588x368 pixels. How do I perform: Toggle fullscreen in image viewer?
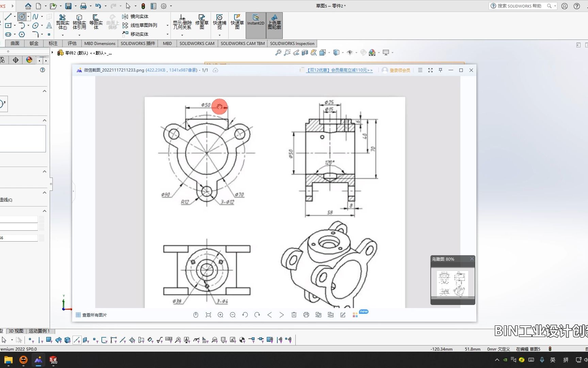click(430, 70)
